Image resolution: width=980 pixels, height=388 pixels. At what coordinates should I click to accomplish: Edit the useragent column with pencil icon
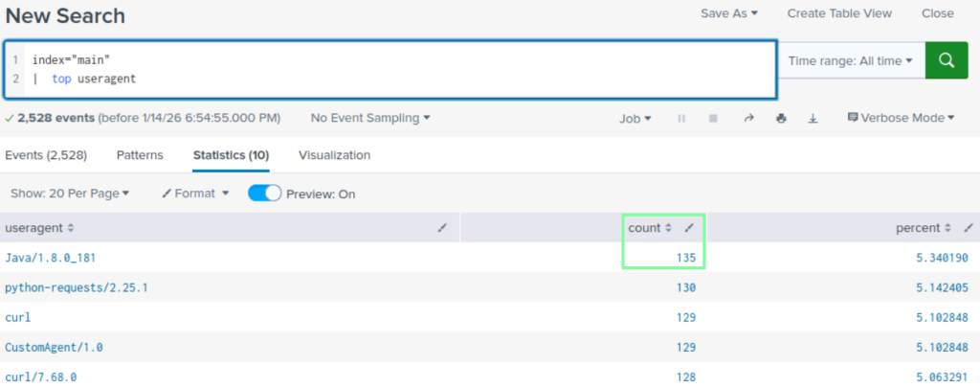tap(441, 228)
